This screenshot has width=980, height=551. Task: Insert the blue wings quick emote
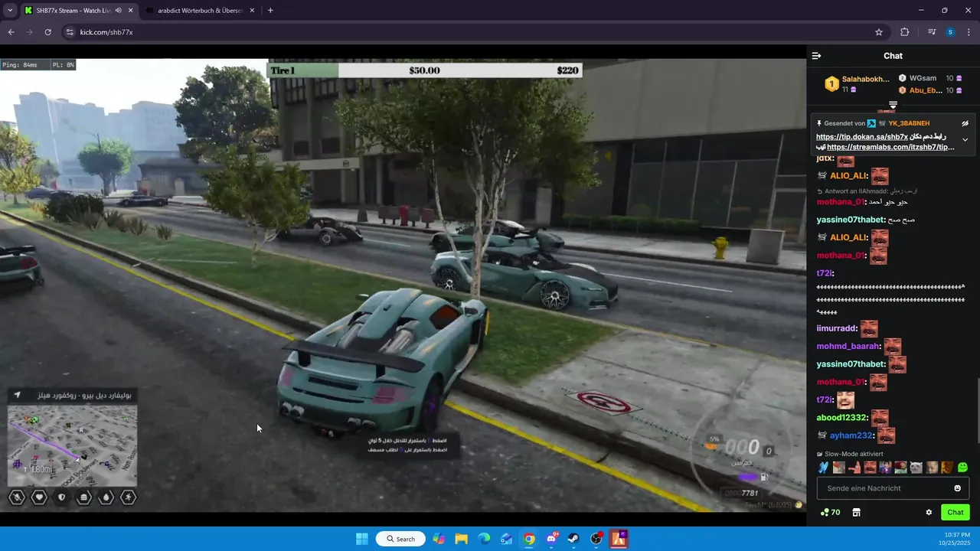823,468
